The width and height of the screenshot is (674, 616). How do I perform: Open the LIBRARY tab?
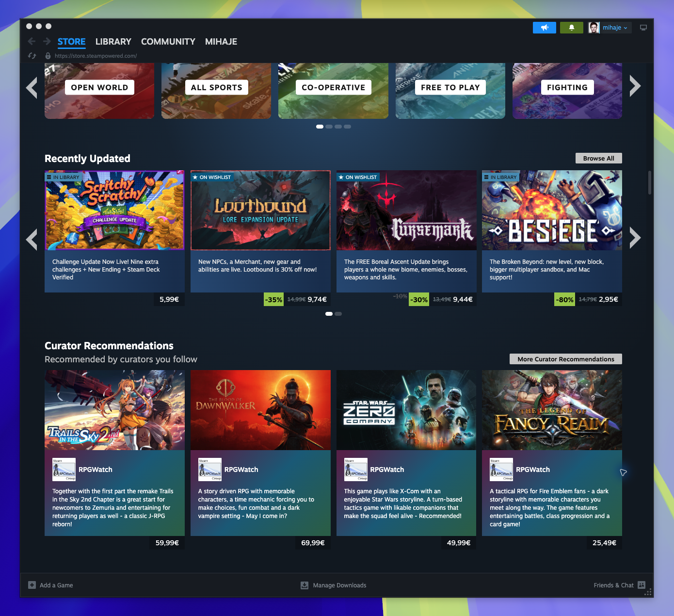[x=113, y=42]
